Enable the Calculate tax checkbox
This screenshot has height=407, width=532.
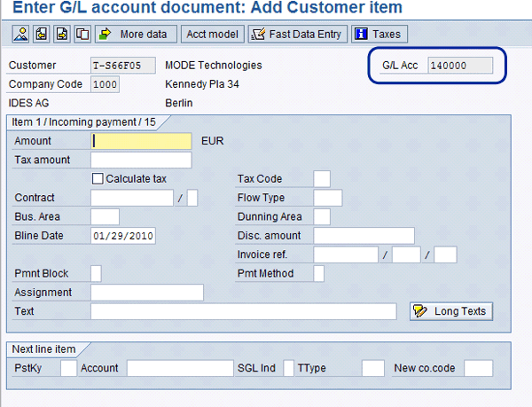click(98, 179)
